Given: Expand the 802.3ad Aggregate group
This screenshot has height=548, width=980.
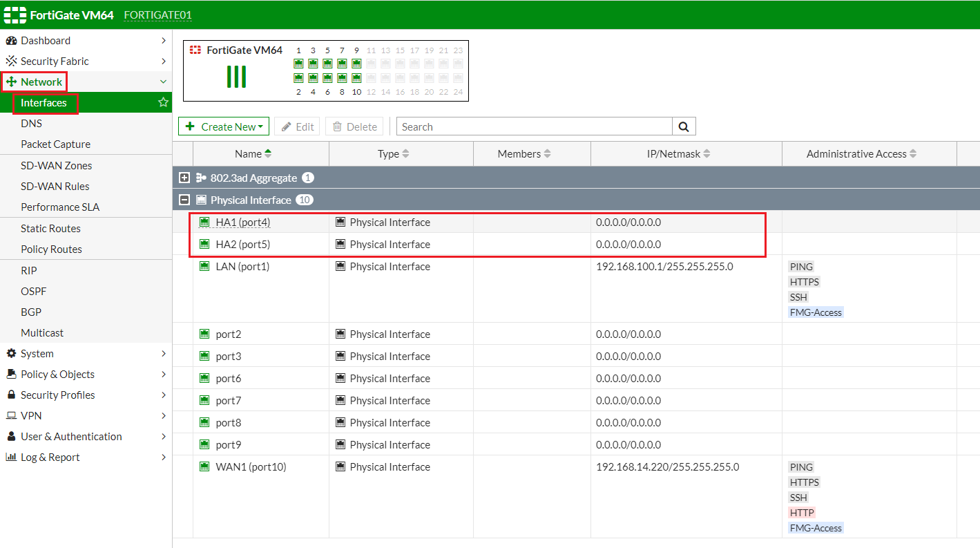Looking at the screenshot, I should [x=184, y=178].
